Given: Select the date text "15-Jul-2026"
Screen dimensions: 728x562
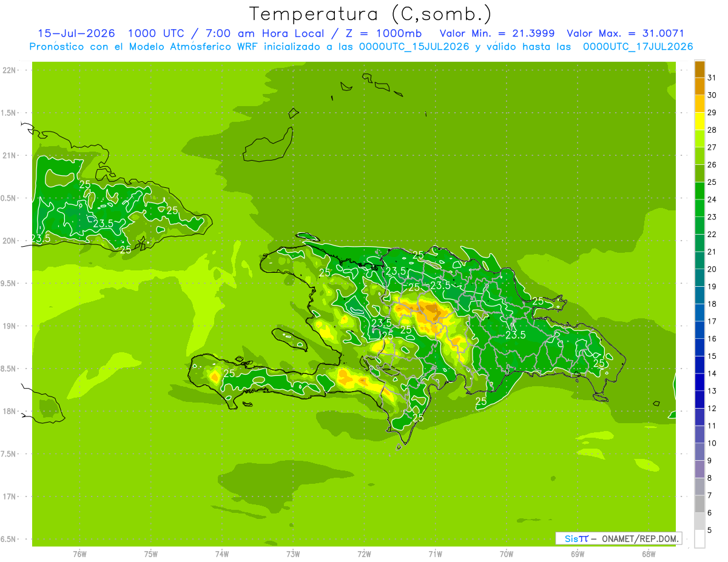Looking at the screenshot, I should click(x=76, y=33).
